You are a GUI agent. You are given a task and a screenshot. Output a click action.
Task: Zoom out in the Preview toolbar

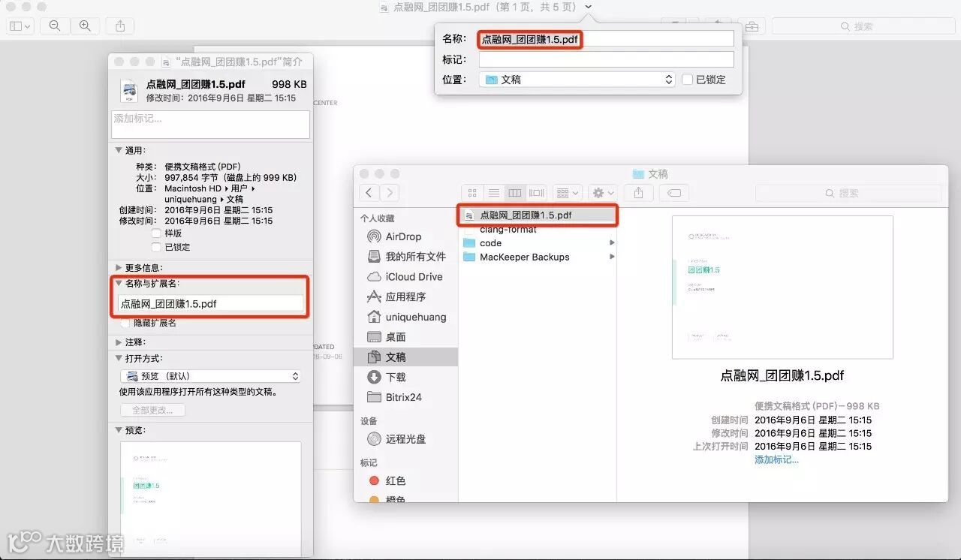point(55,26)
